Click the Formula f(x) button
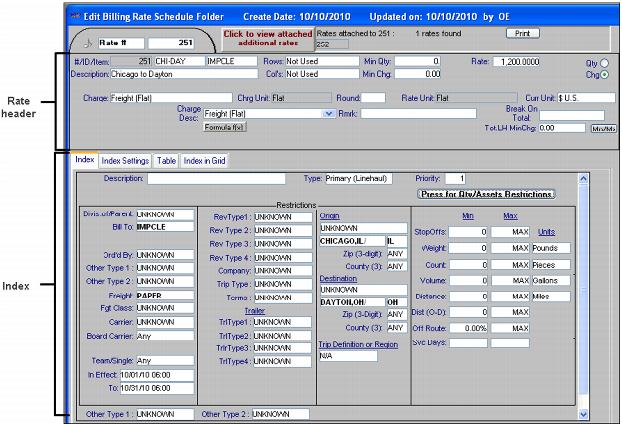 [225, 127]
